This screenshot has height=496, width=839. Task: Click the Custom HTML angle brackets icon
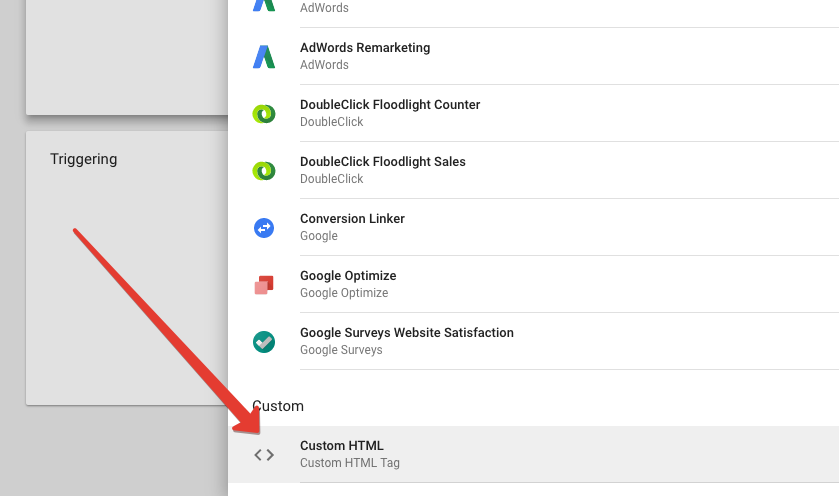264,455
